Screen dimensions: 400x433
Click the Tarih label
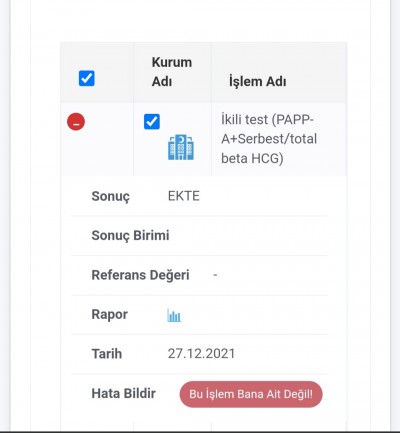click(x=107, y=354)
